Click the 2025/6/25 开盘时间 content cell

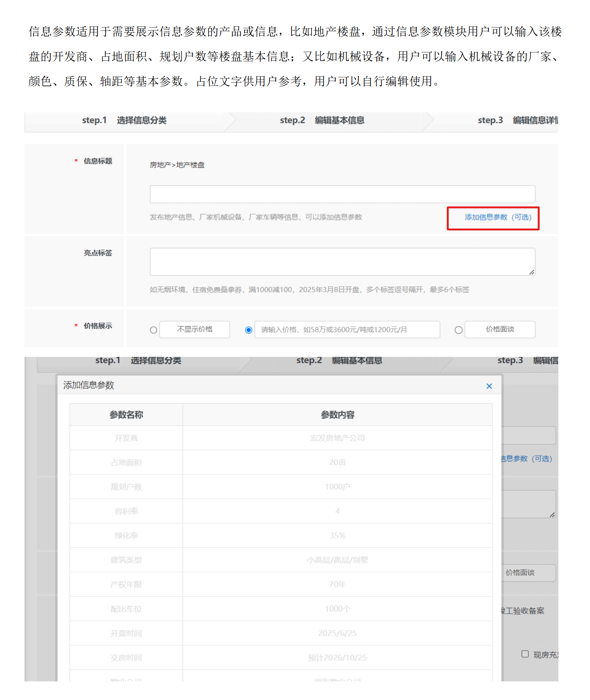(x=337, y=633)
